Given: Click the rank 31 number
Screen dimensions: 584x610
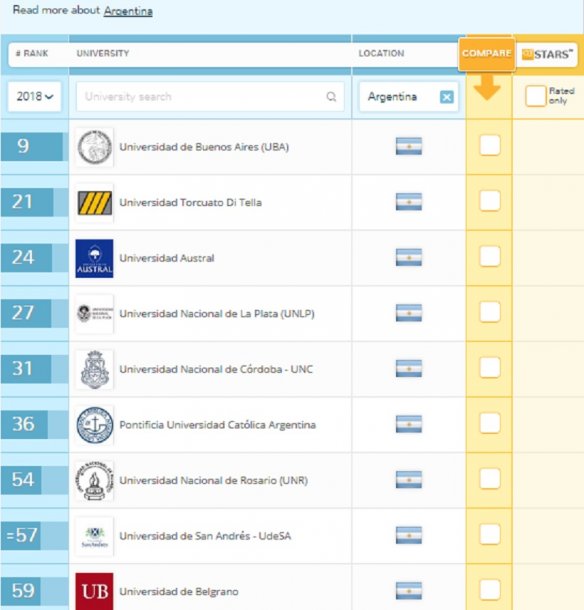Looking at the screenshot, I should [22, 369].
